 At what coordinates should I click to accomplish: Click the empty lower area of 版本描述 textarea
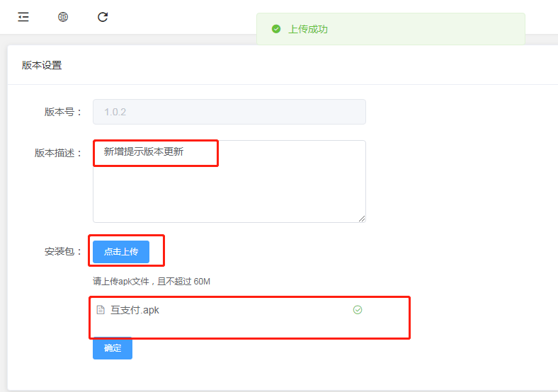[x=229, y=194]
